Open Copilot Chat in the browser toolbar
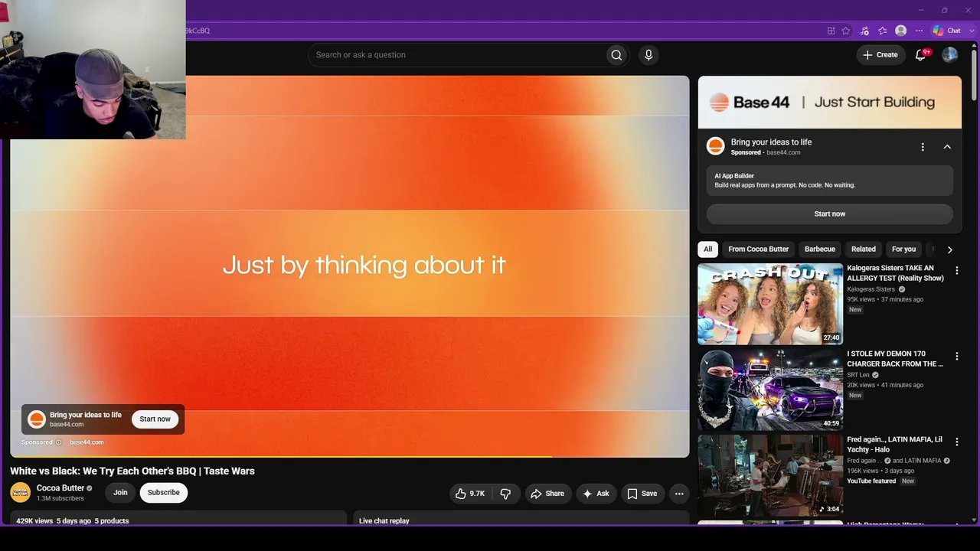The image size is (980, 551). [x=947, y=31]
